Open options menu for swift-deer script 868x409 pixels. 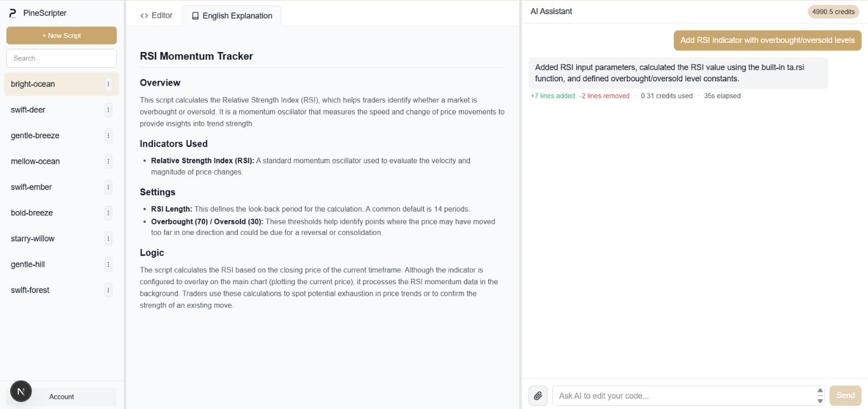[x=108, y=110]
